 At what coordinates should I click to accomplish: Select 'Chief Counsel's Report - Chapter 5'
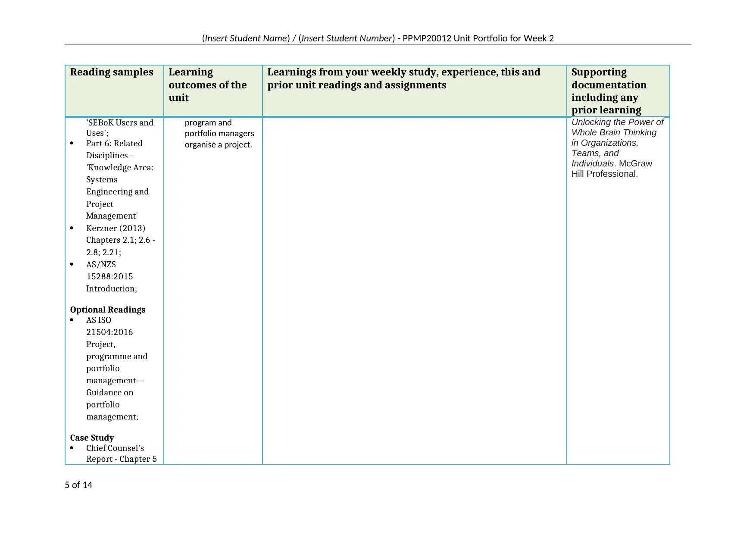tap(121, 454)
